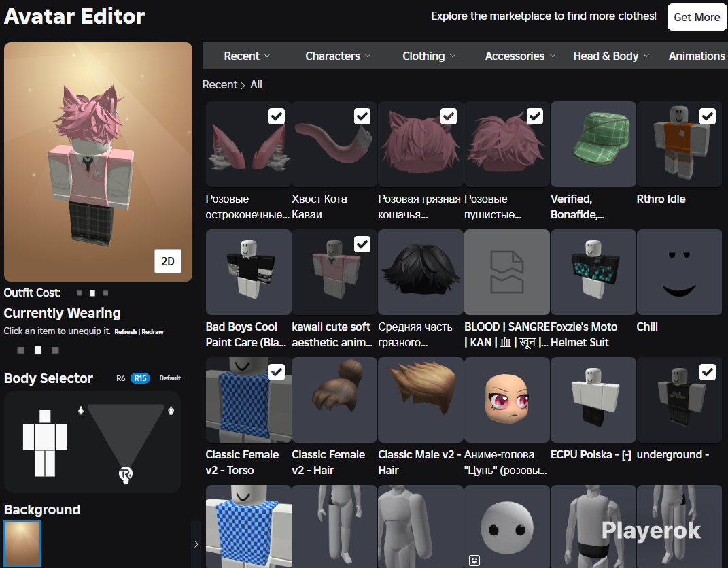Select the kawaii cute soft aesthetic shirt
The image size is (728, 568).
[334, 272]
